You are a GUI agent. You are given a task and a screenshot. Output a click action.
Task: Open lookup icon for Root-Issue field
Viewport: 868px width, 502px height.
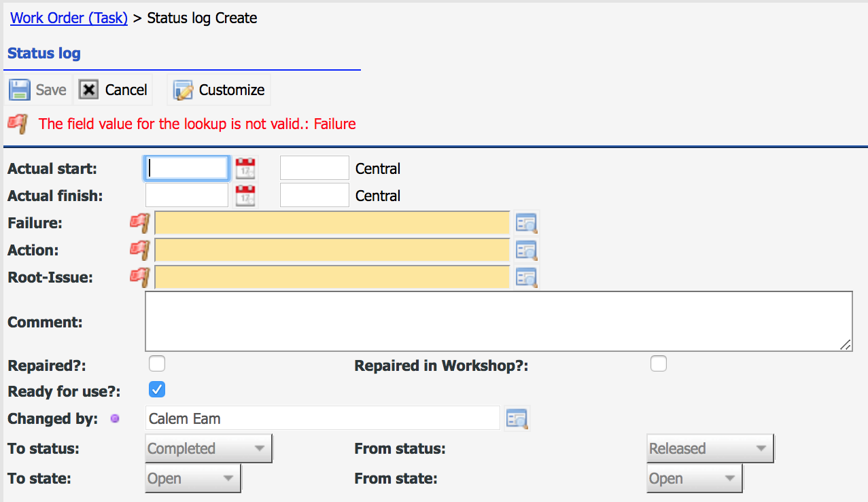coord(526,277)
